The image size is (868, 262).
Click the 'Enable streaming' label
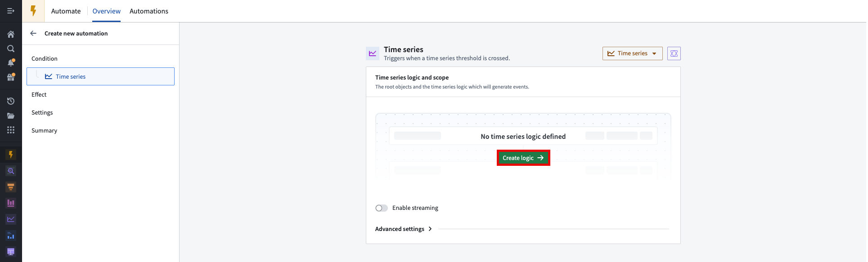[415, 208]
